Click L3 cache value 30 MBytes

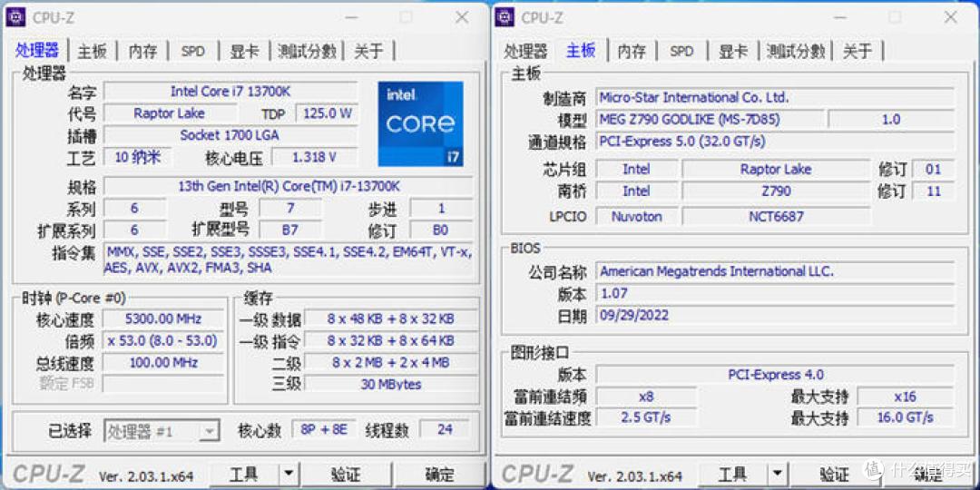pyautogui.click(x=390, y=385)
